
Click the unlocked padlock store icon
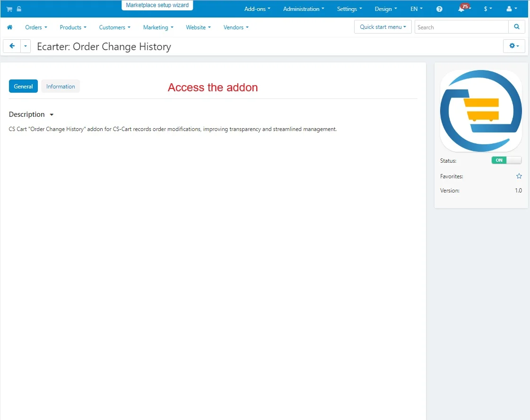(x=19, y=9)
